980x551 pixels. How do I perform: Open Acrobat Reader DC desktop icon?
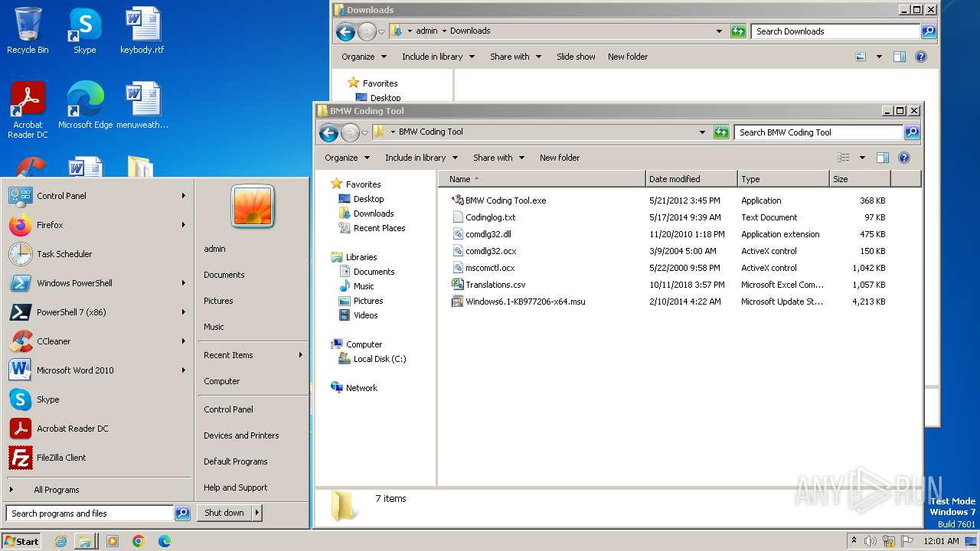[x=28, y=110]
